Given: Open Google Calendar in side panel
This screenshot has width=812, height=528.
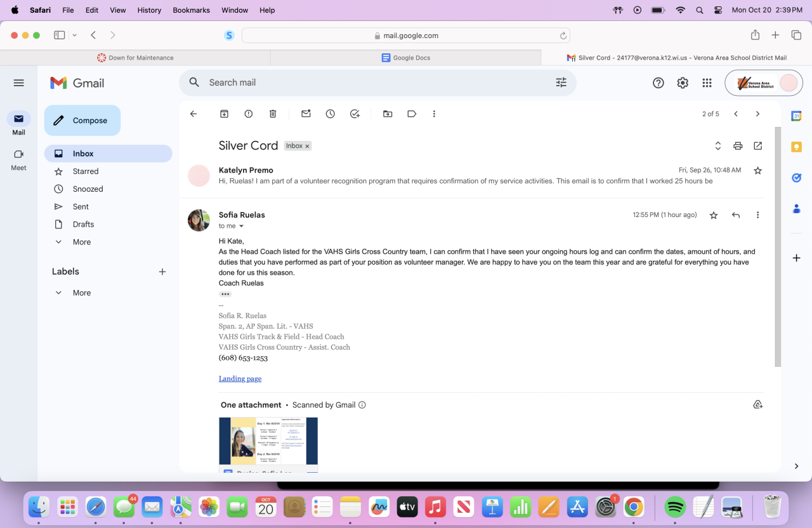Looking at the screenshot, I should coord(796,115).
